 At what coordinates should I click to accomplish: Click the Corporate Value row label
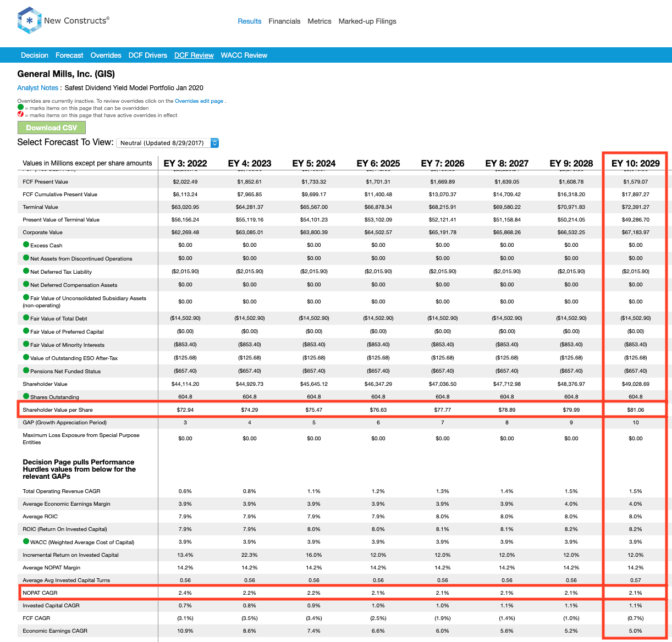click(43, 233)
